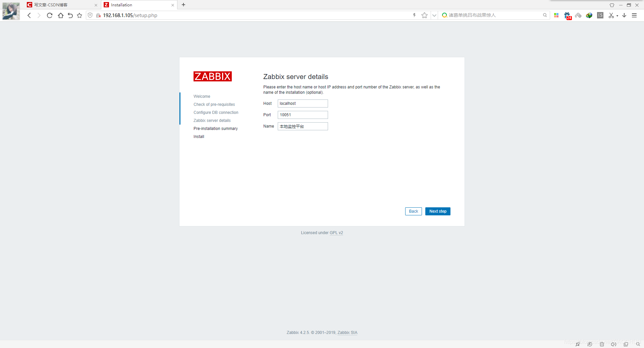Viewport: 644px width, 348px height.
Task: Expand the address bar dropdown chevron
Action: coord(434,15)
